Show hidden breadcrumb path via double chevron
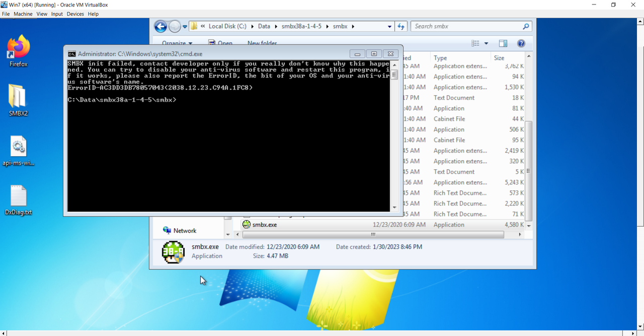The height and width of the screenshot is (336, 644). 203,26
